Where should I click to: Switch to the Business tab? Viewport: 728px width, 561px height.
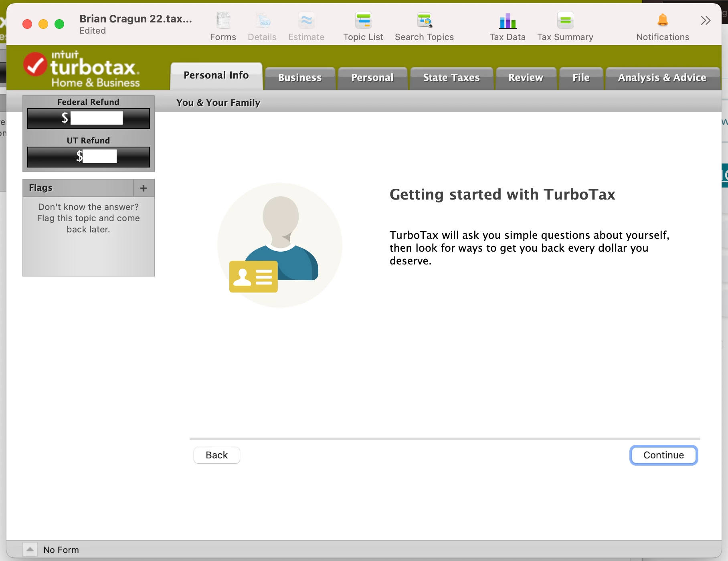[300, 78]
